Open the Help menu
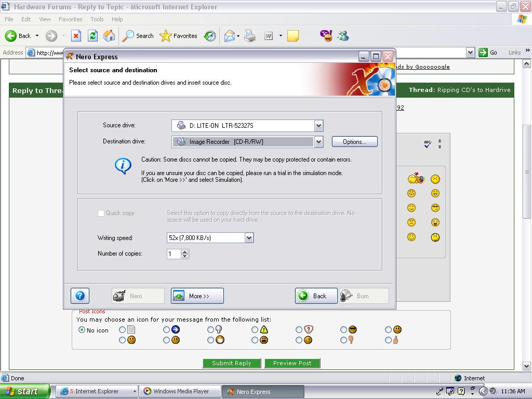 (117, 19)
